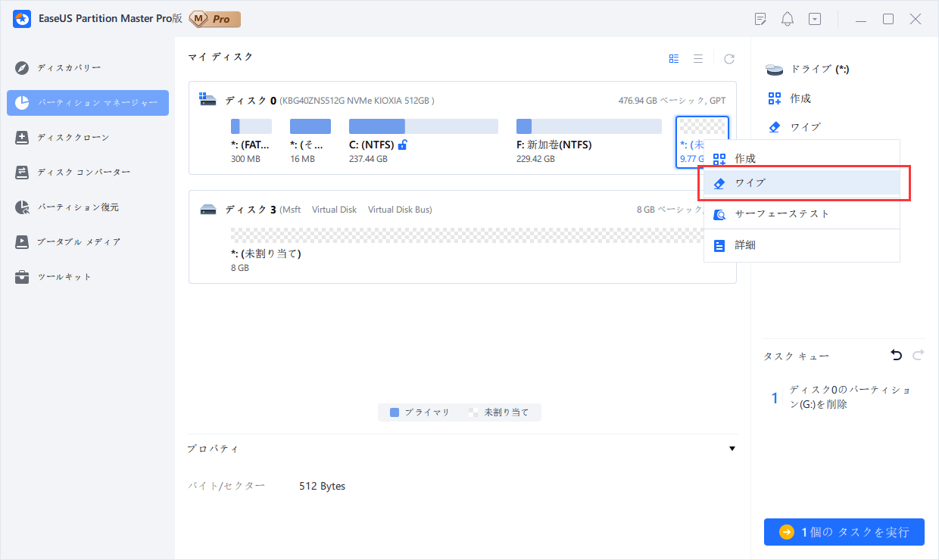Screen dimensions: 939x560
Task: Click the Pro upgrade badge
Action: pyautogui.click(x=214, y=18)
